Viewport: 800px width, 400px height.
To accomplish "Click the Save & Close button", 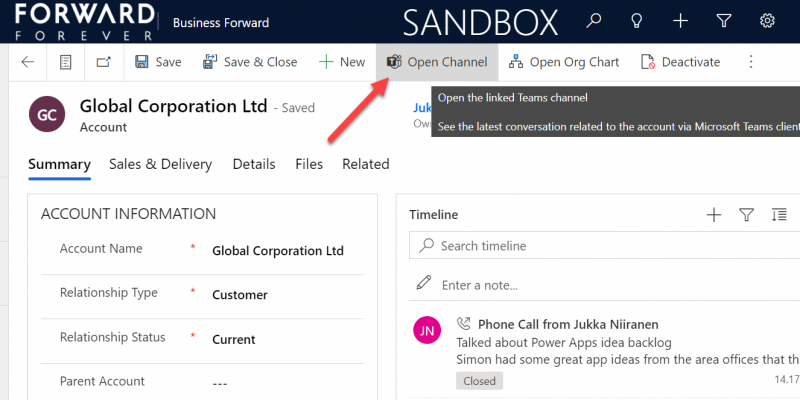I will [x=250, y=62].
